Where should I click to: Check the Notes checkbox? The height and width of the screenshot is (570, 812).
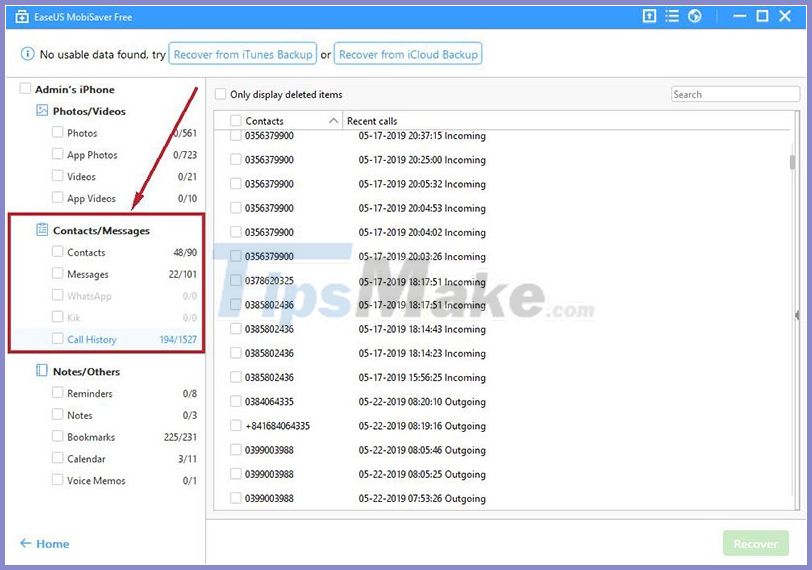(x=57, y=414)
